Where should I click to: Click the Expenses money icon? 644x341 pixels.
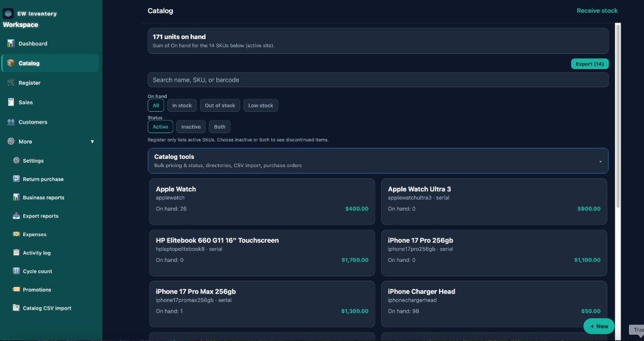pyautogui.click(x=16, y=234)
